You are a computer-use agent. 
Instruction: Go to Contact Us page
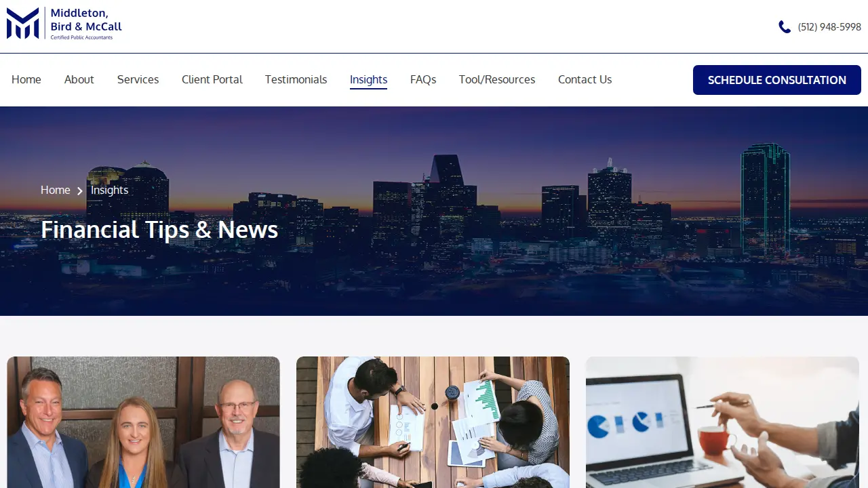pos(585,79)
